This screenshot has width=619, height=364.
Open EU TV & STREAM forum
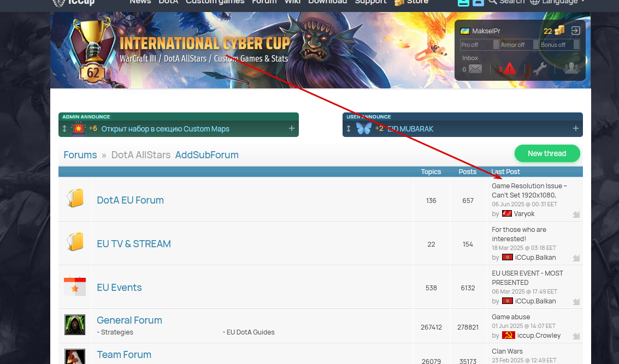click(x=134, y=244)
